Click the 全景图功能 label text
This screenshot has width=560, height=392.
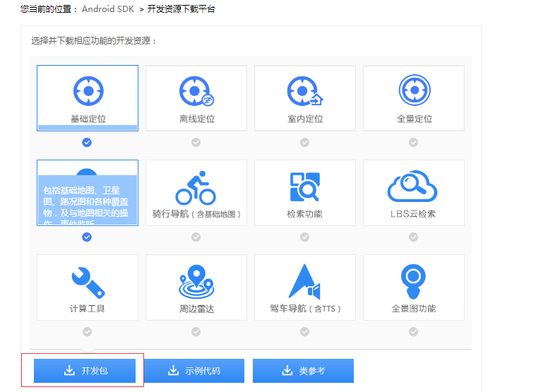(x=414, y=309)
